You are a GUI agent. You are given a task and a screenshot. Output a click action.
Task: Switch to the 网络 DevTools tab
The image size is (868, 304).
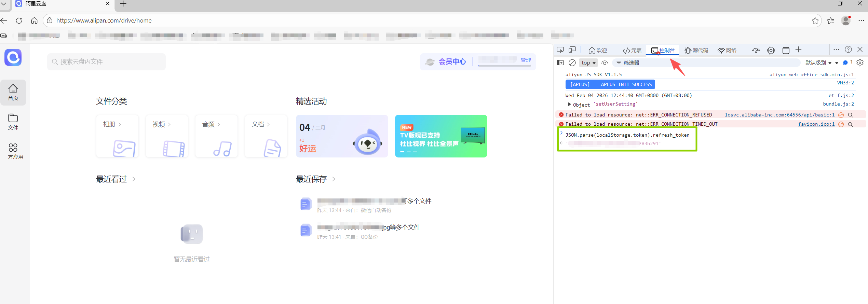click(x=727, y=51)
